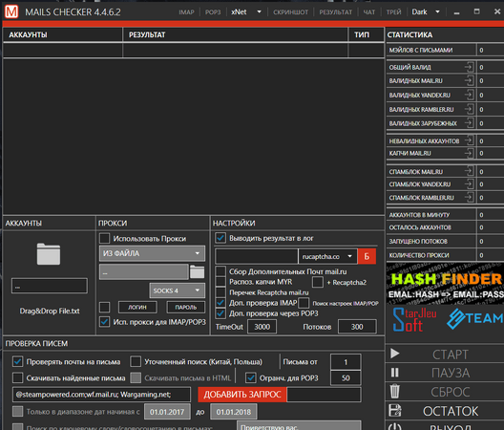Click the СБРОС trash can icon
504x430 pixels.
[x=395, y=392]
